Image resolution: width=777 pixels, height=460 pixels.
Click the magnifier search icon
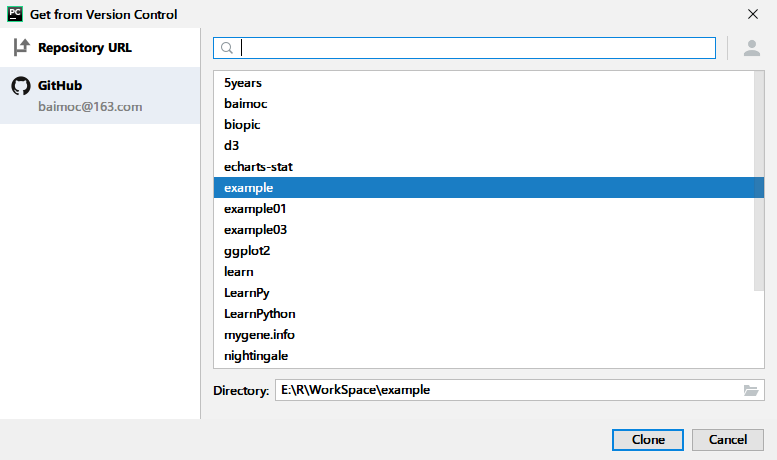point(226,48)
